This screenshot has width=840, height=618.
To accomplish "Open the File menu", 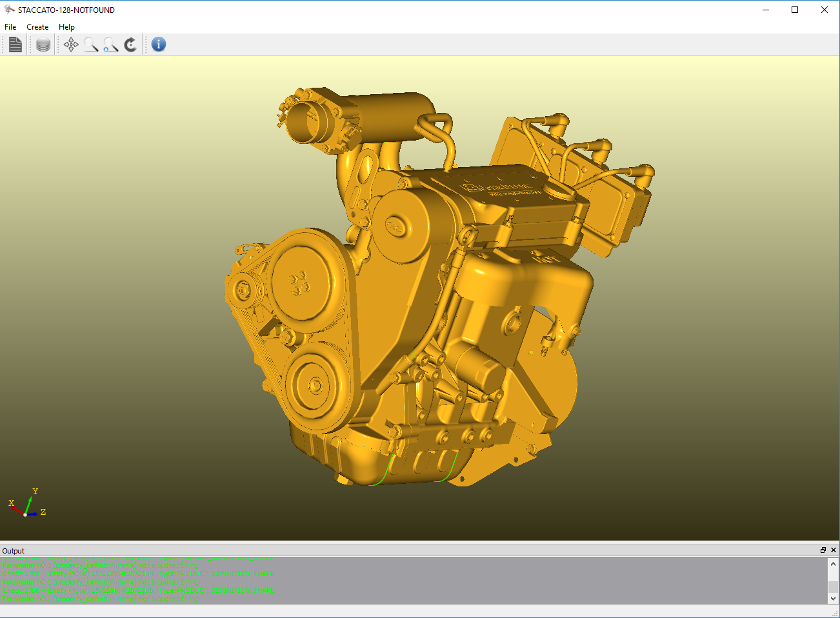I will [x=10, y=27].
